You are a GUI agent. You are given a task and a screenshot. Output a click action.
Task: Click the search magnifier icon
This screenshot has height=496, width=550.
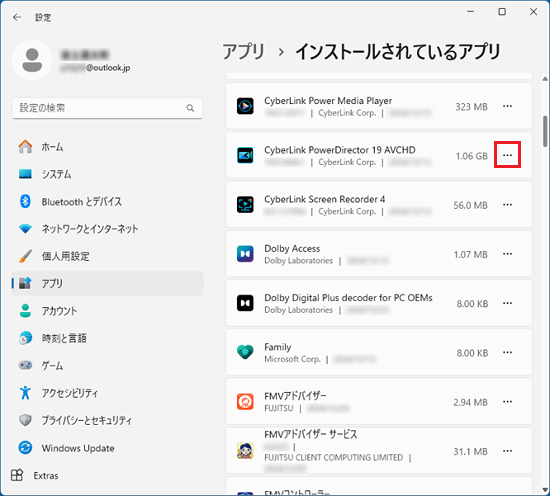click(x=190, y=108)
